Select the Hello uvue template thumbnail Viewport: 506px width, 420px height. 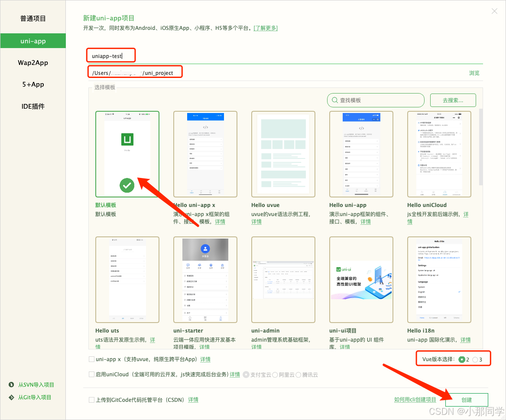pyautogui.click(x=283, y=154)
